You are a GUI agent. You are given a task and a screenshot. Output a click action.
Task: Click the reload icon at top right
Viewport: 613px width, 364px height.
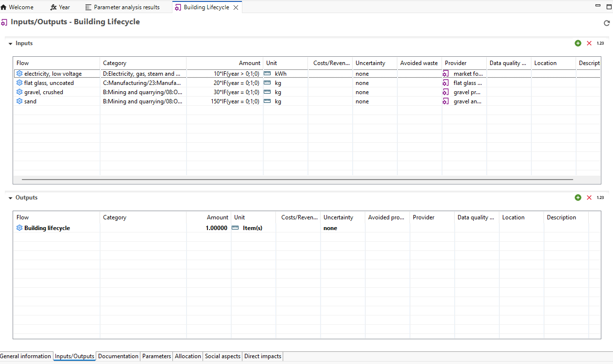[606, 23]
